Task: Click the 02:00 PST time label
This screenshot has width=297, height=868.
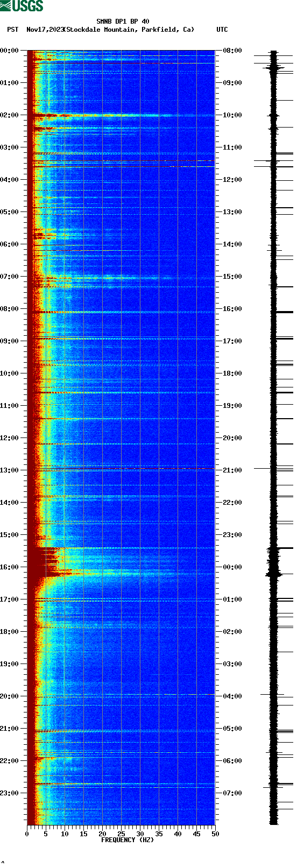Action: pos(10,115)
